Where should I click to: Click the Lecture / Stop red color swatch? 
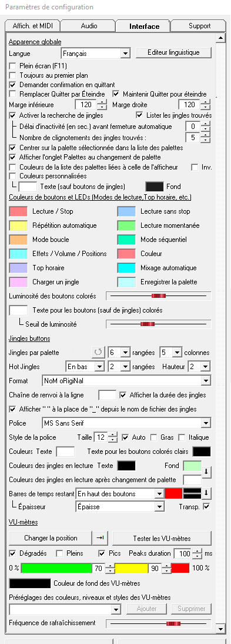coord(18,211)
